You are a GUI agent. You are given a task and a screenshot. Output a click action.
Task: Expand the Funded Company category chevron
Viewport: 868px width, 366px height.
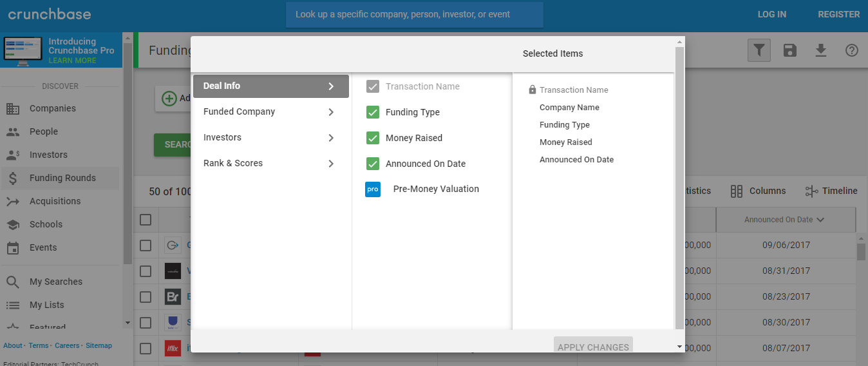coord(331,112)
